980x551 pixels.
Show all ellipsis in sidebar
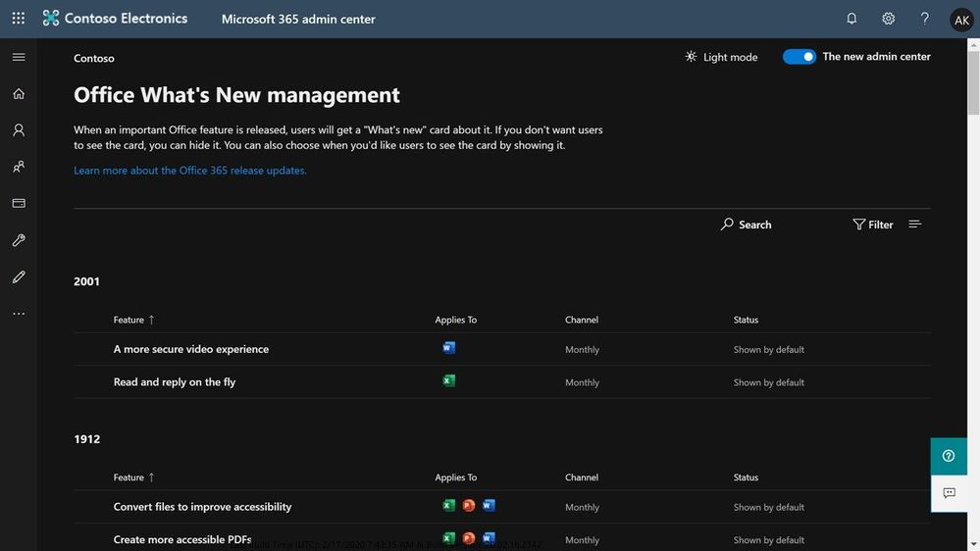(19, 314)
